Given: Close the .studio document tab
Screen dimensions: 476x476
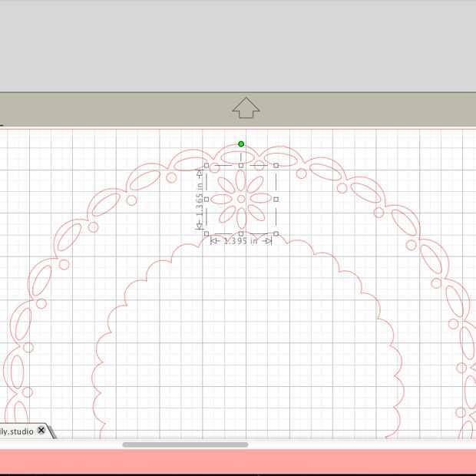Looking at the screenshot, I should [41, 430].
